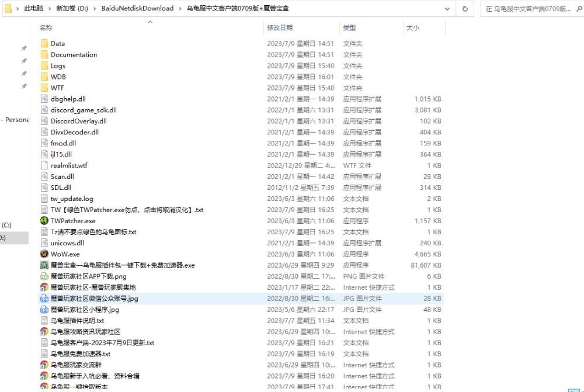Open the address bar history dropdown
Image resolution: width=584 pixels, height=392 pixels.
pos(447,8)
